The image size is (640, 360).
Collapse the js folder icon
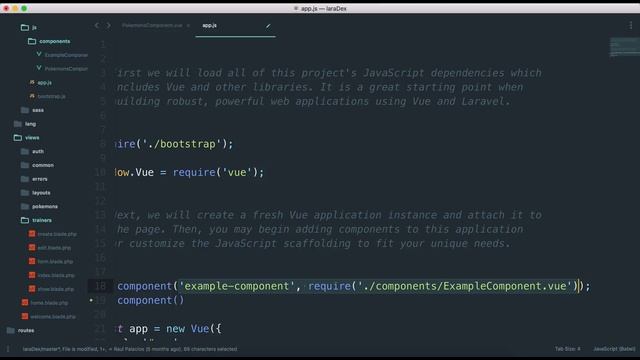(x=25, y=27)
